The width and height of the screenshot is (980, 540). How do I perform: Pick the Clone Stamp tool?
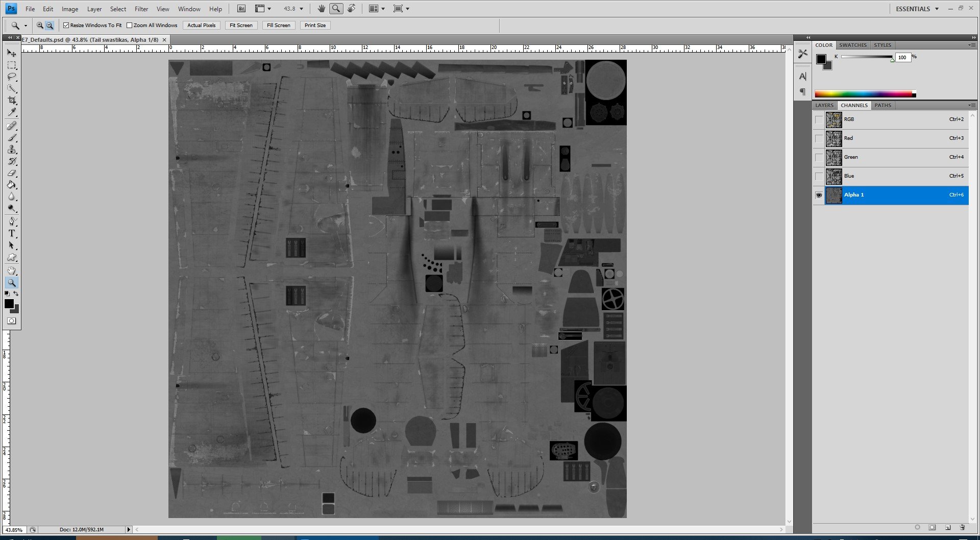(12, 150)
